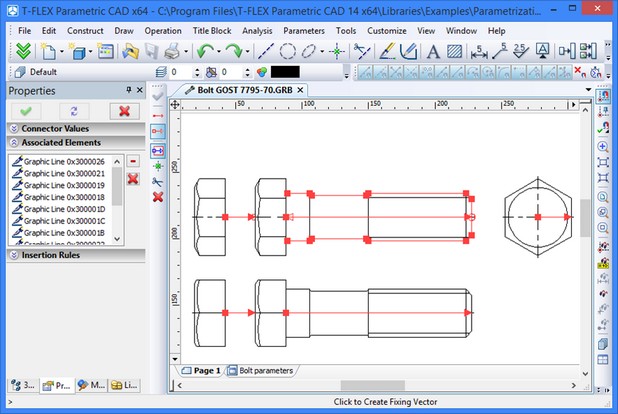Image resolution: width=618 pixels, height=414 pixels.
Task: Open the printer options dropdown arrow
Action: [x=186, y=52]
